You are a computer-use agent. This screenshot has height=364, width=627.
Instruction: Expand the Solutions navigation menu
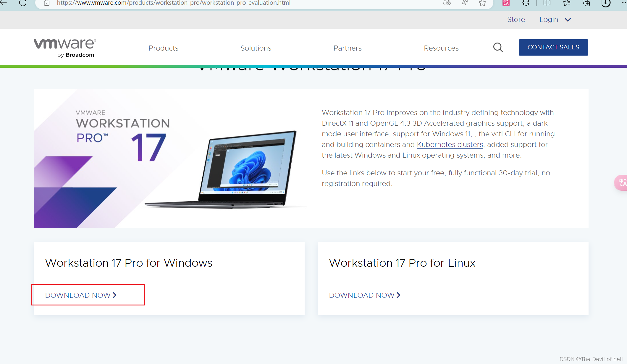(256, 48)
